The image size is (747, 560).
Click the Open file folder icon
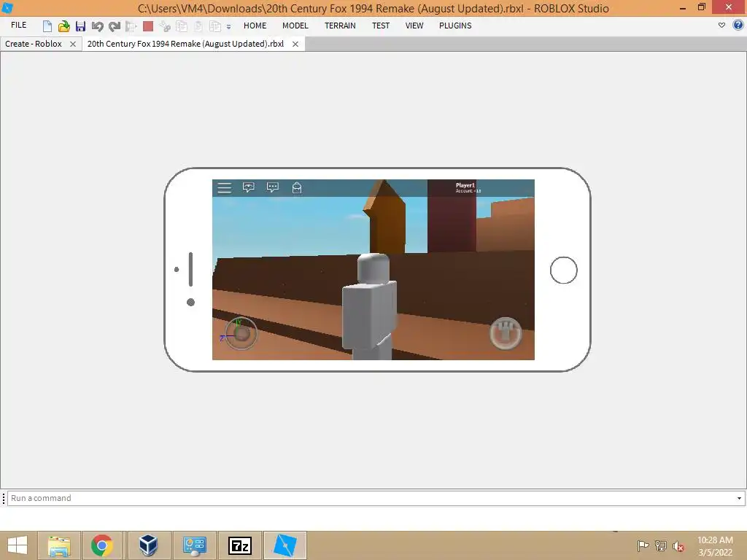64,26
